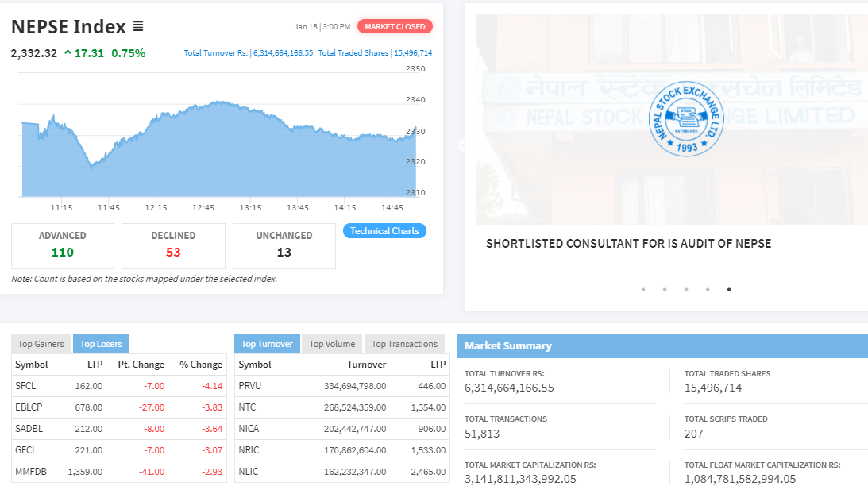Click the index value 2,332.32
This screenshot has width=868, height=490.
tap(34, 53)
